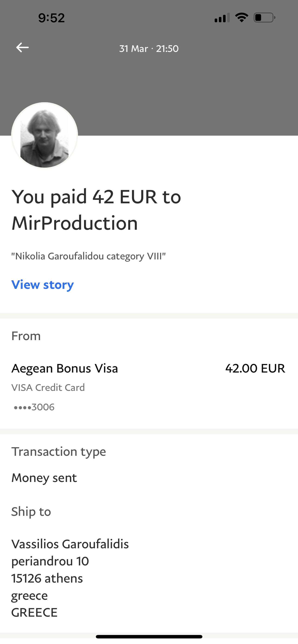Tap the Vassilios Garoufalidis recipient name
This screenshot has width=298, height=644.
tap(70, 544)
